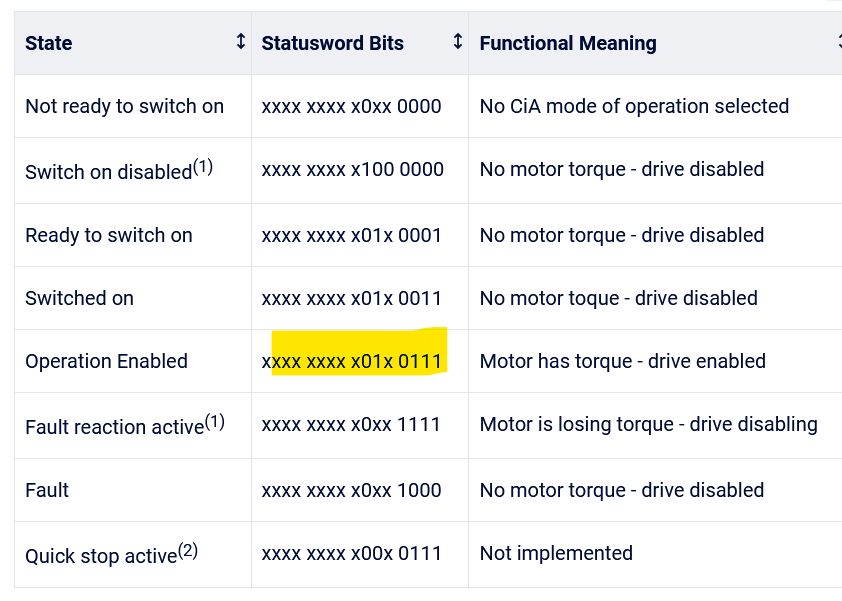Click the Fault reaction active state cell
The width and height of the screenshot is (842, 601).
pyautogui.click(x=124, y=425)
